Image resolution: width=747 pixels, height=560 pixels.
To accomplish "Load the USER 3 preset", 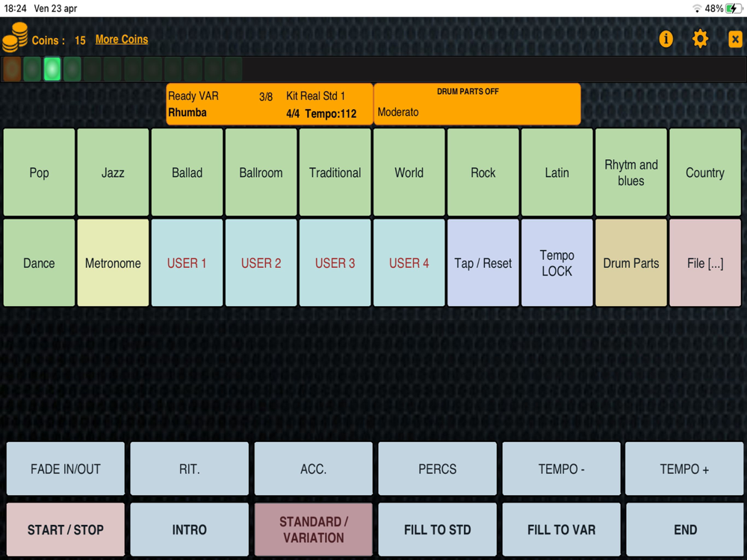I will tap(335, 263).
